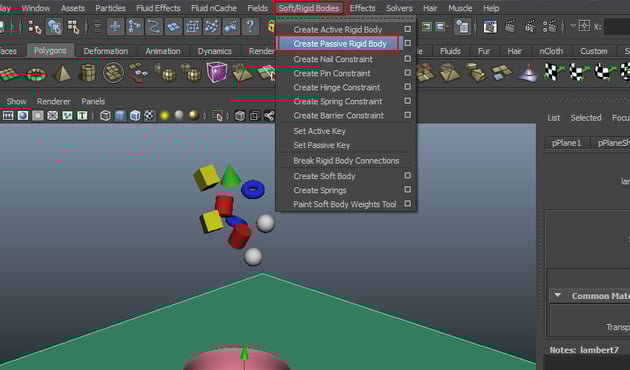Viewport: 630px width, 370px height.
Task: Toggle curves selection mask icon
Action: pos(154,27)
